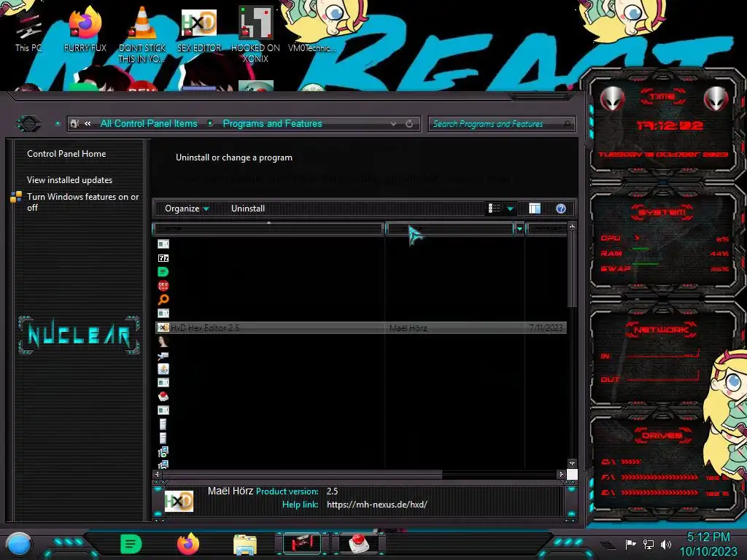747x560 pixels.
Task: Navigate to All Control Panel Items breadcrumb
Action: click(x=149, y=123)
